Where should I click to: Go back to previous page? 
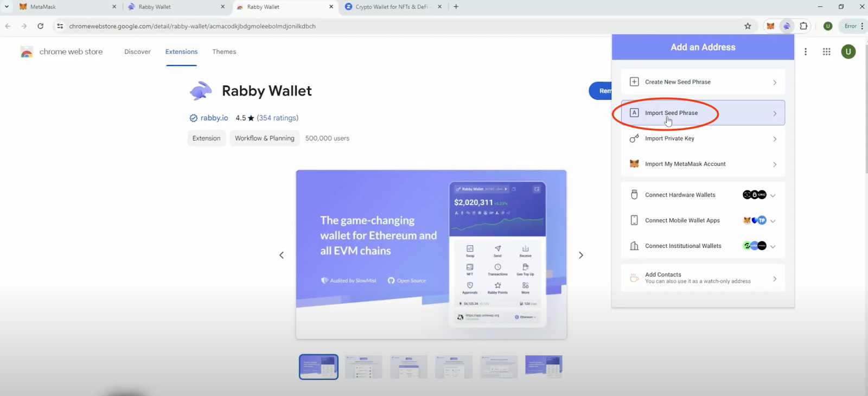[x=8, y=26]
